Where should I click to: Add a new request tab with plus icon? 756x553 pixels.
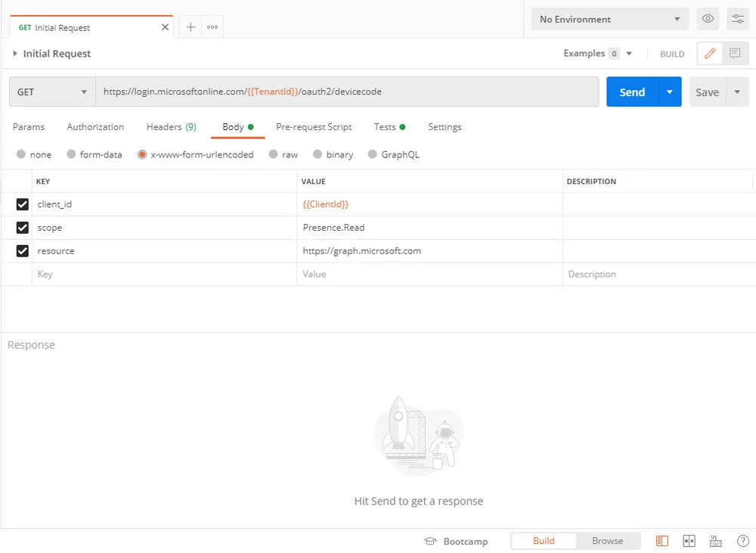coord(191,27)
